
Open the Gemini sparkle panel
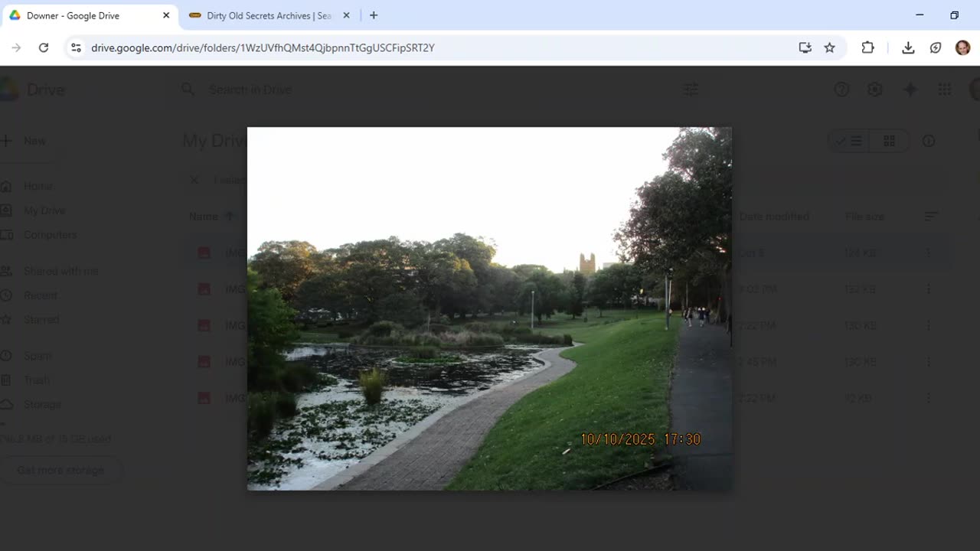click(910, 90)
